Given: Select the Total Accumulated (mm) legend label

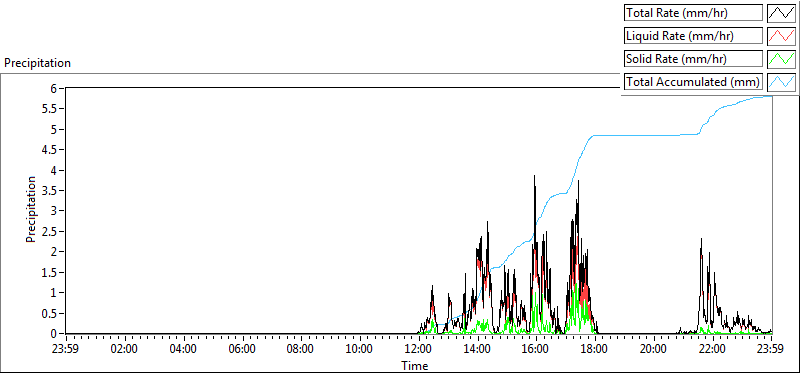Looking at the screenshot, I should [x=693, y=82].
